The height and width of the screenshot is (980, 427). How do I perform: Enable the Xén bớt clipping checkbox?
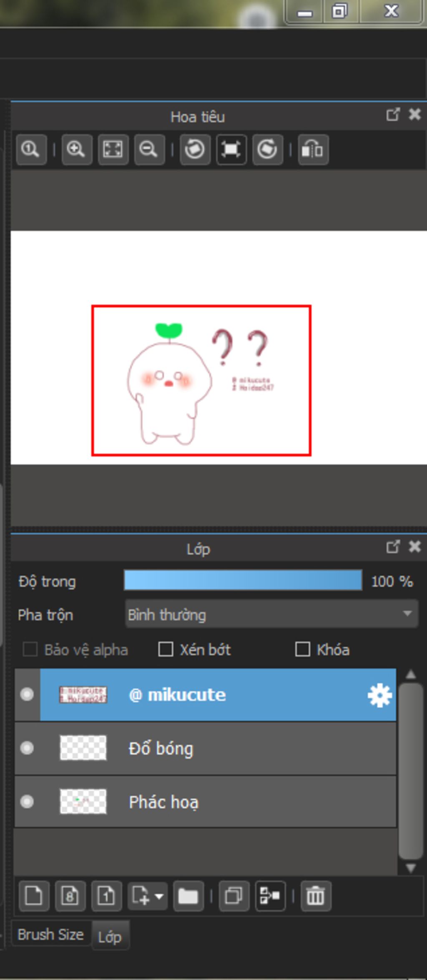point(166,649)
